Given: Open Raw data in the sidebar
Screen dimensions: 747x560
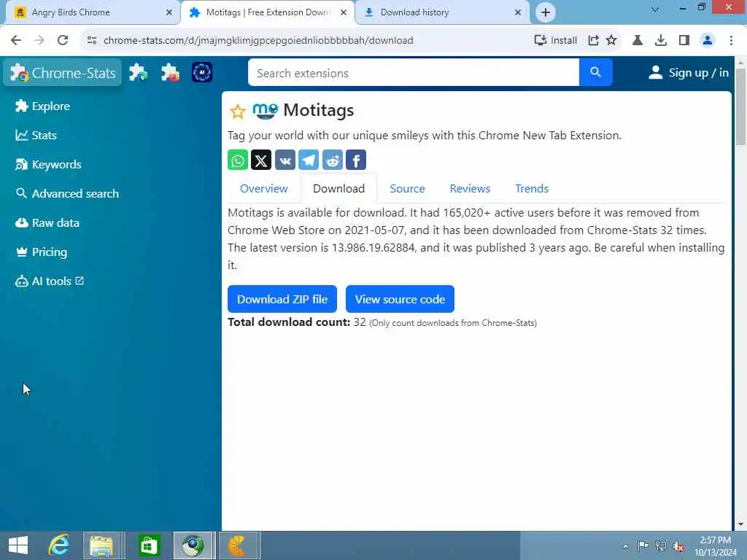Looking at the screenshot, I should click(x=47, y=223).
